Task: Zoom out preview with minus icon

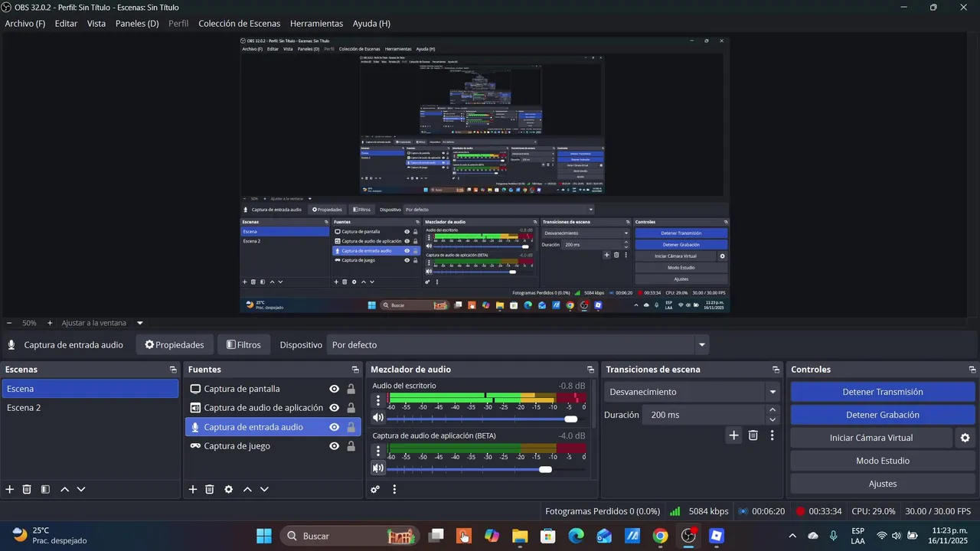Action: click(9, 323)
